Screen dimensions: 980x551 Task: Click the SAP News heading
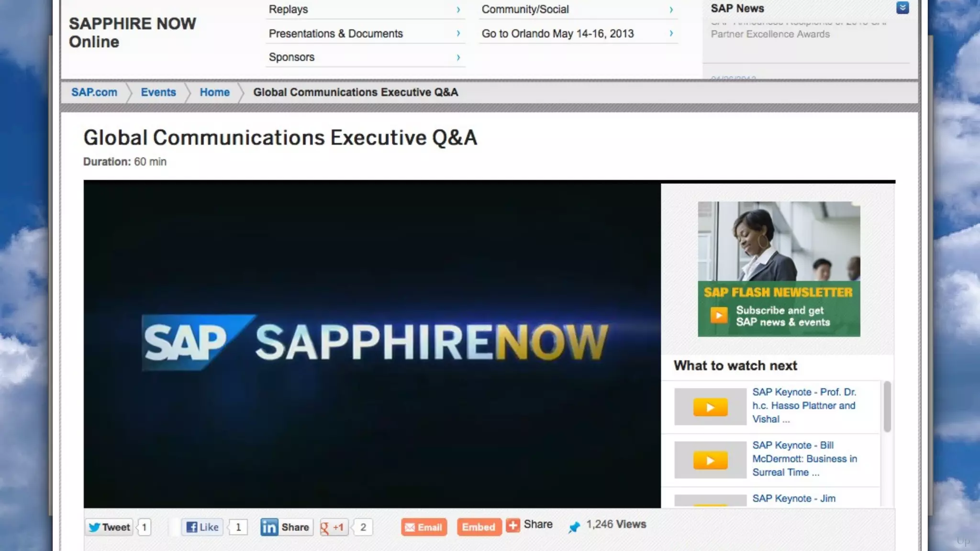coord(737,8)
